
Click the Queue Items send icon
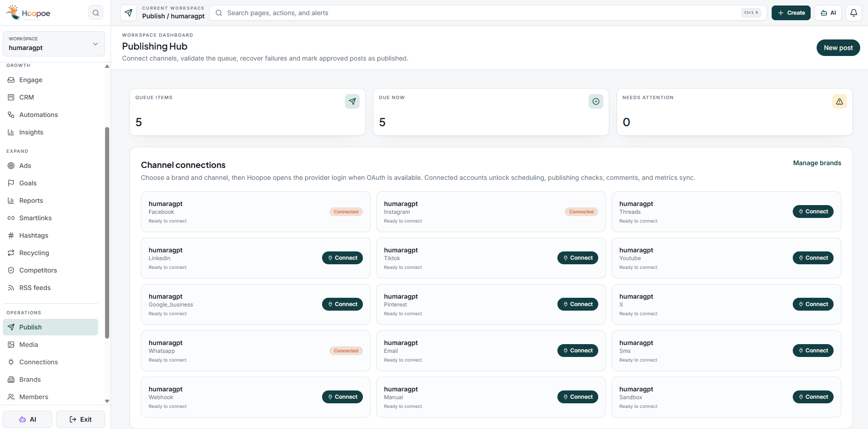click(352, 101)
